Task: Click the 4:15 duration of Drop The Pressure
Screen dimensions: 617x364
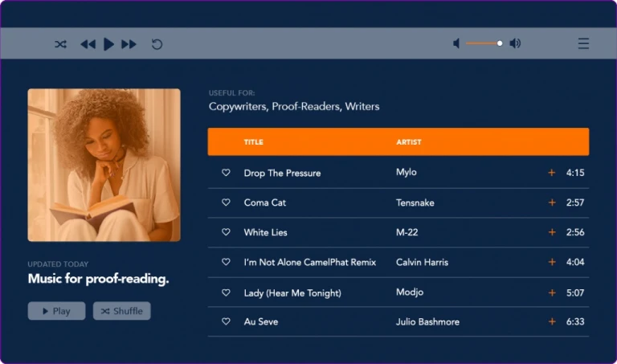Action: tap(575, 173)
